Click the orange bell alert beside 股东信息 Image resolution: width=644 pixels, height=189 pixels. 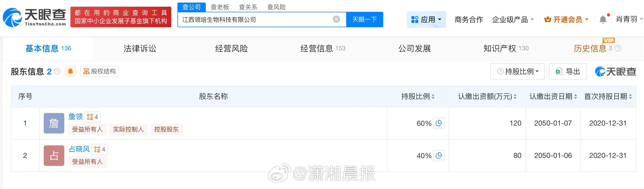[x=70, y=71]
